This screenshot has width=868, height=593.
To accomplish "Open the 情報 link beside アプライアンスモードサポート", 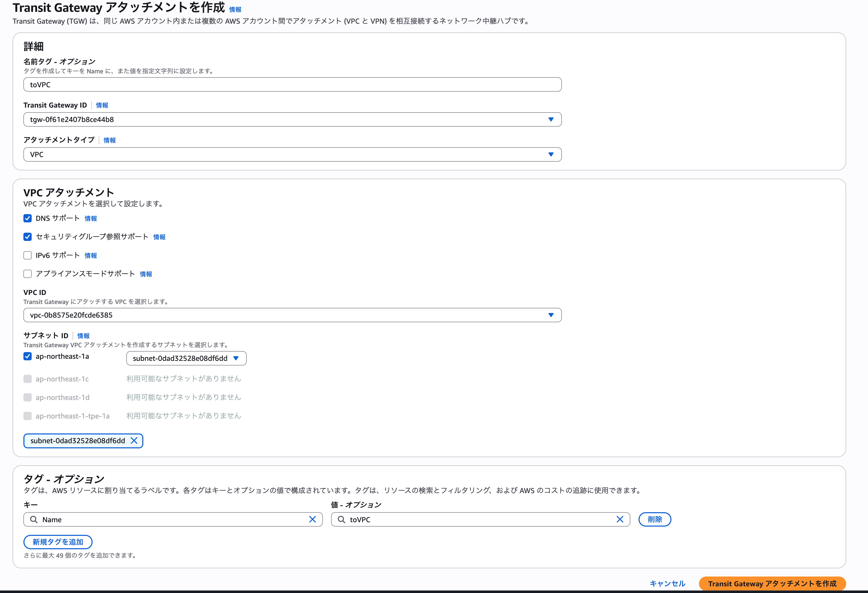I will pyautogui.click(x=146, y=274).
